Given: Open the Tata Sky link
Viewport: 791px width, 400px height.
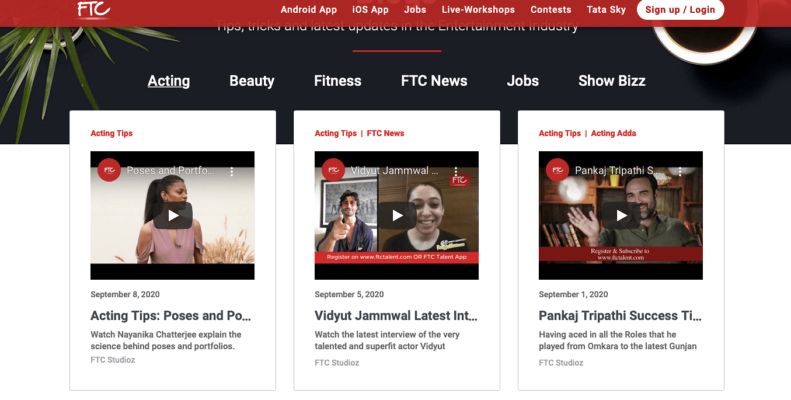Looking at the screenshot, I should pyautogui.click(x=606, y=10).
